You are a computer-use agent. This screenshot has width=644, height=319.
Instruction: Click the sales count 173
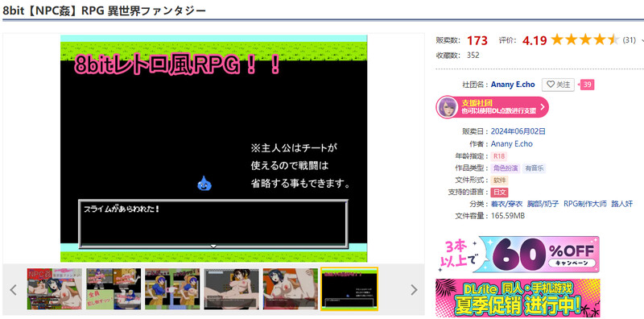(x=477, y=40)
